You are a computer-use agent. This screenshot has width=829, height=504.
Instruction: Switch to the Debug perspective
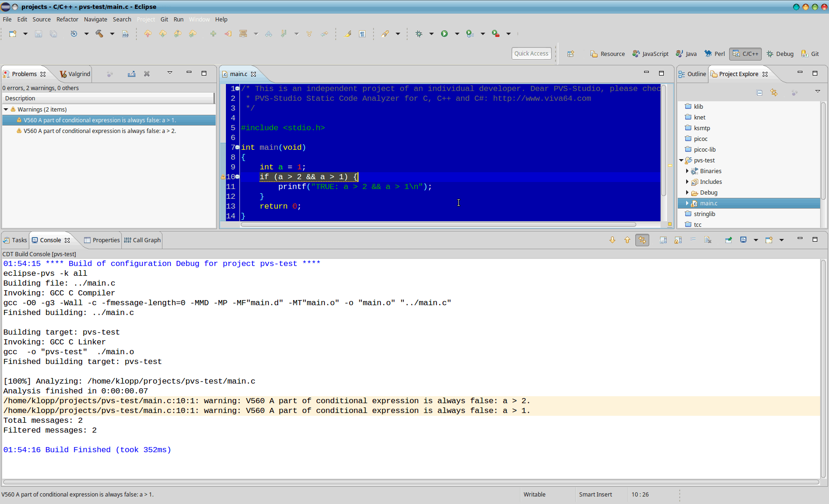780,54
